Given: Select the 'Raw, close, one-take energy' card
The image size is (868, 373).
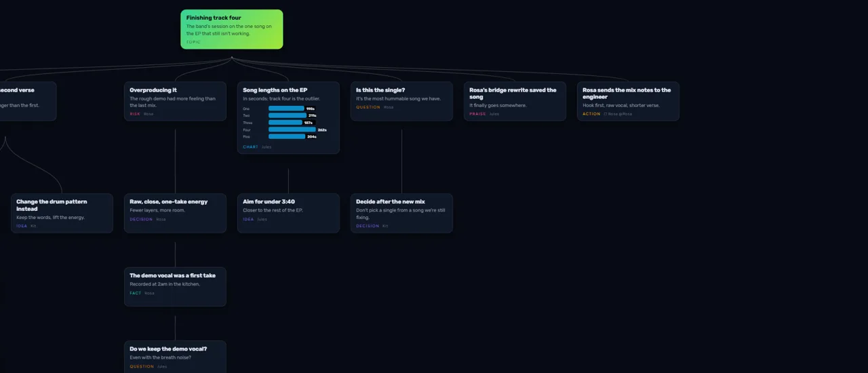Looking at the screenshot, I should (175, 213).
